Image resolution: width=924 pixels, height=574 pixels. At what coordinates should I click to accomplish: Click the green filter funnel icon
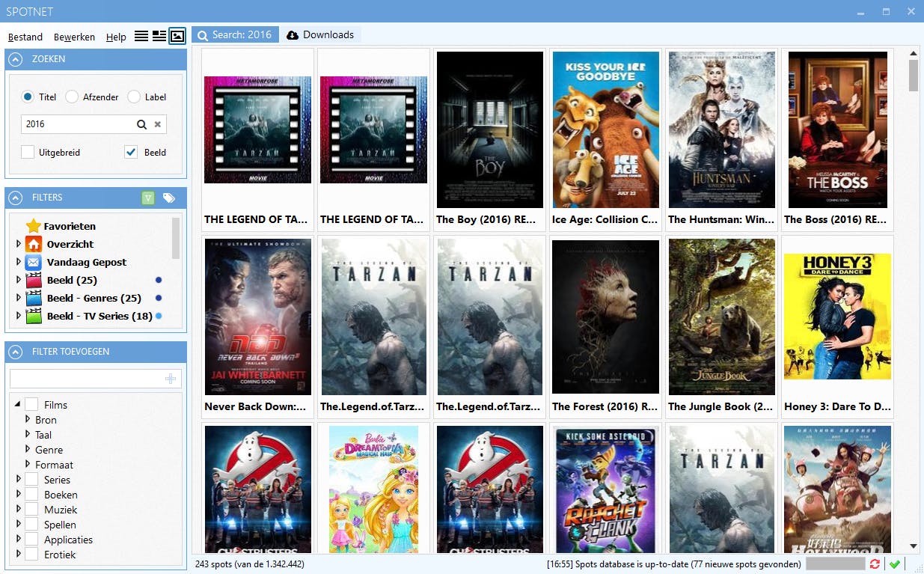click(x=148, y=198)
